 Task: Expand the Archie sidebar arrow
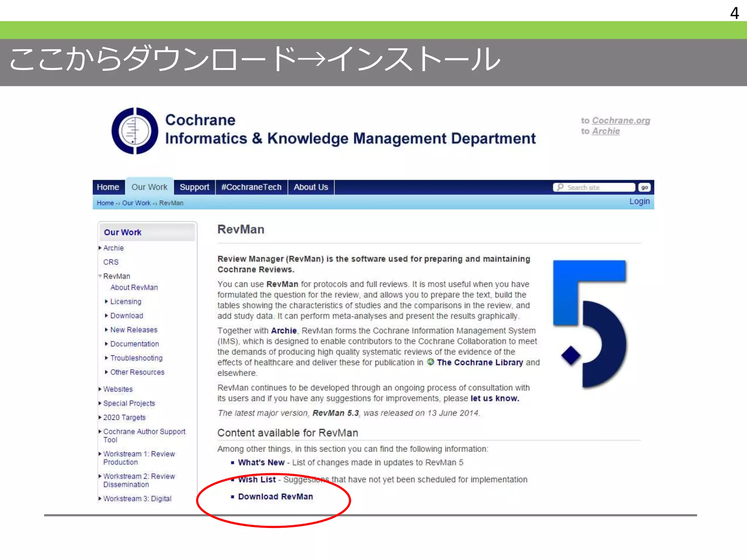click(x=100, y=248)
